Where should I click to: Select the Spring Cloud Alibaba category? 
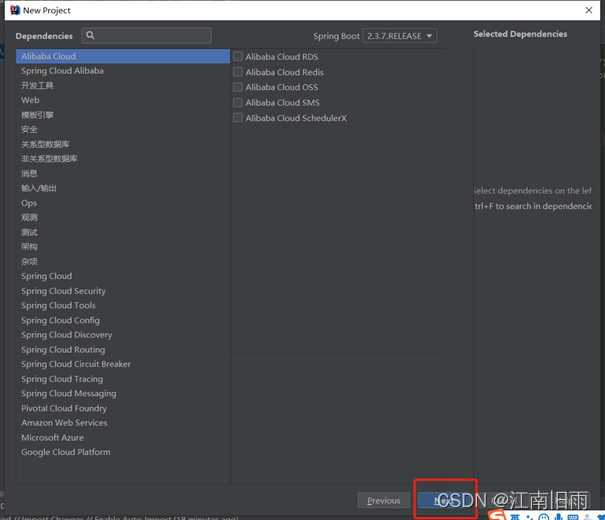pyautogui.click(x=123, y=71)
